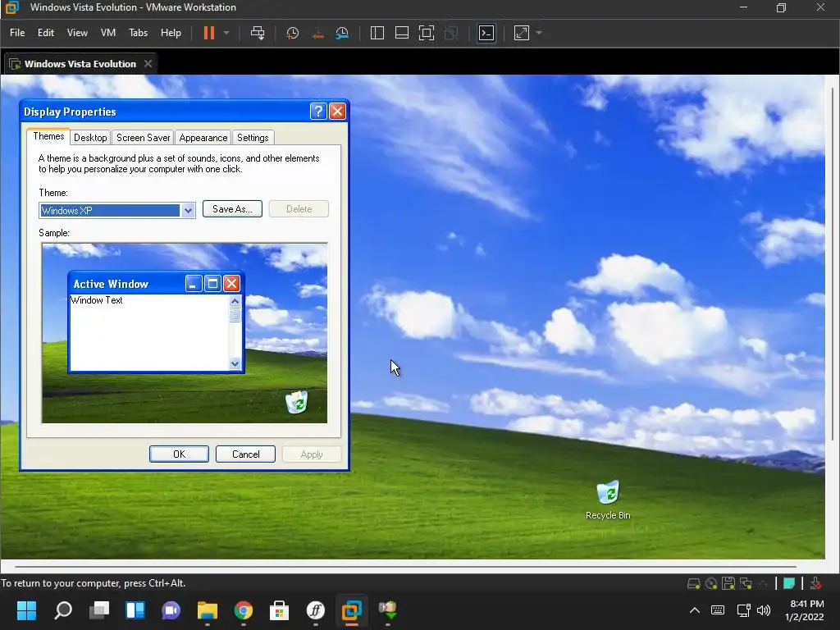Viewport: 840px width, 630px height.
Task: Revert the virtual machine to its snapshot
Action: click(x=317, y=33)
